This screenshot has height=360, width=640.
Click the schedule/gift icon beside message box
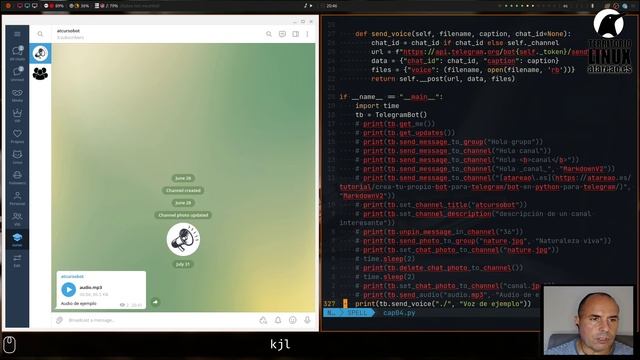(263, 320)
